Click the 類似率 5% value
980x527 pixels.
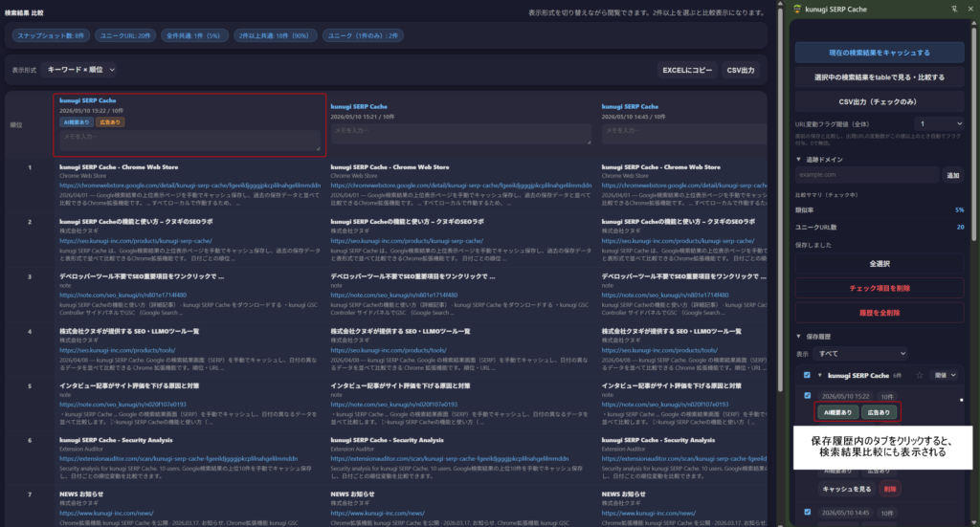point(959,209)
